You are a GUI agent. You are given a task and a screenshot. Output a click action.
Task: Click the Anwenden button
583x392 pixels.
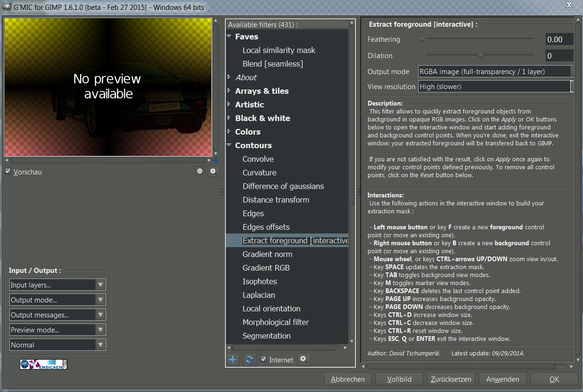pyautogui.click(x=502, y=379)
